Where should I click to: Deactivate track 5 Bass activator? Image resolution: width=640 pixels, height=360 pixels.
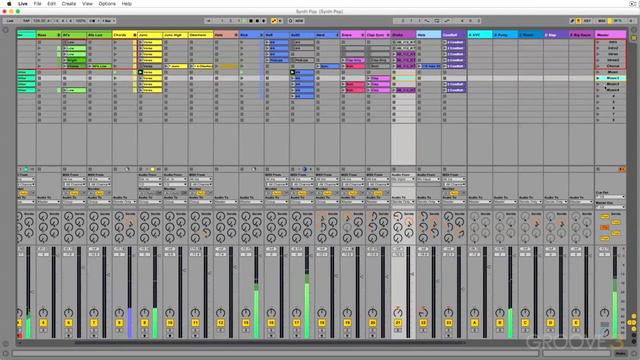43,323
